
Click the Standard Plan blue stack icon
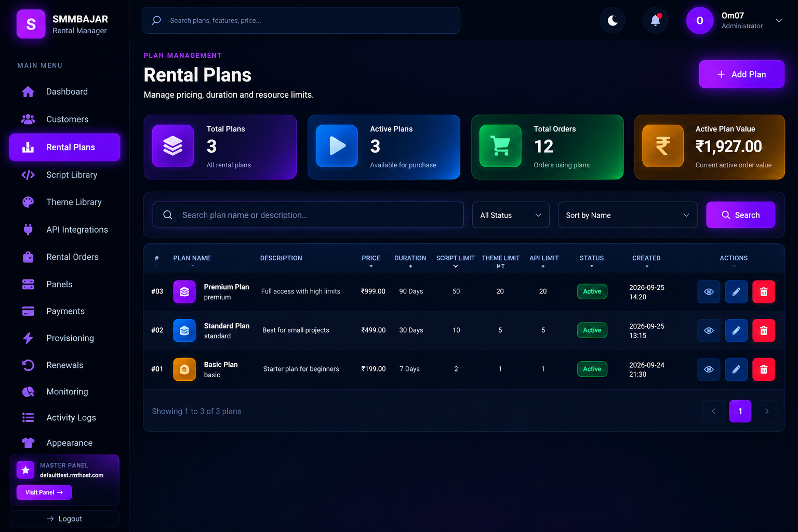pyautogui.click(x=184, y=330)
